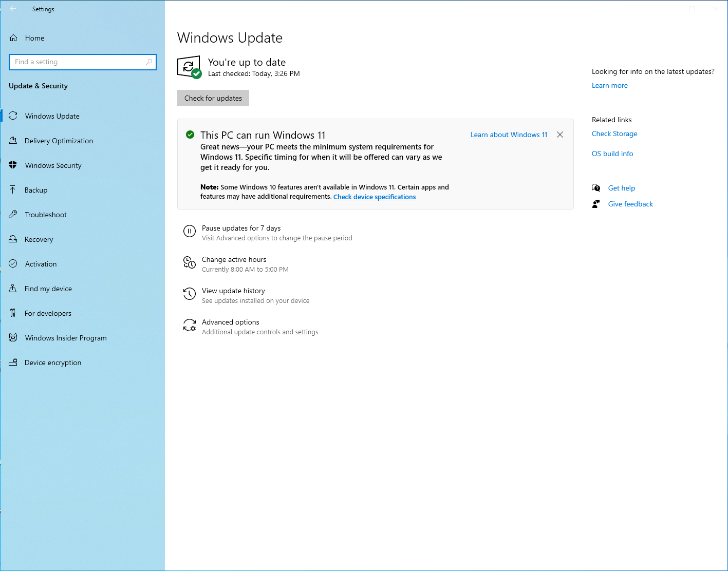Click the Delivery Optimization icon
The height and width of the screenshot is (571, 728).
pyautogui.click(x=13, y=141)
